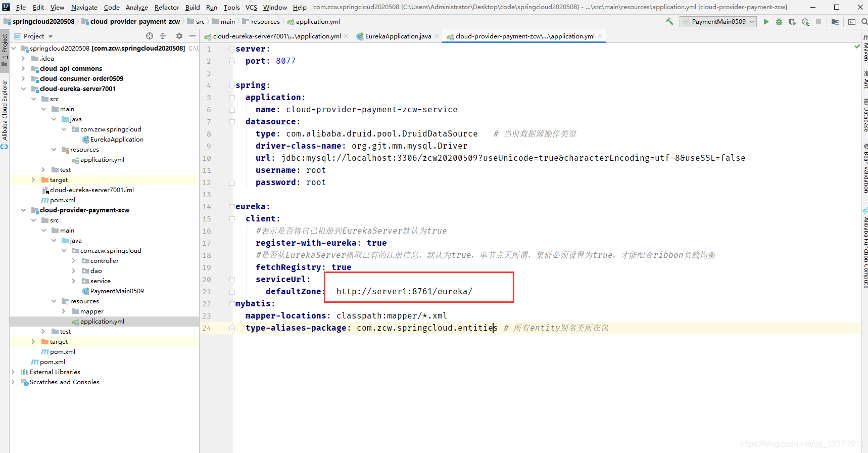Open the Bean Validation side panel
868x453 pixels.
pyautogui.click(x=865, y=169)
